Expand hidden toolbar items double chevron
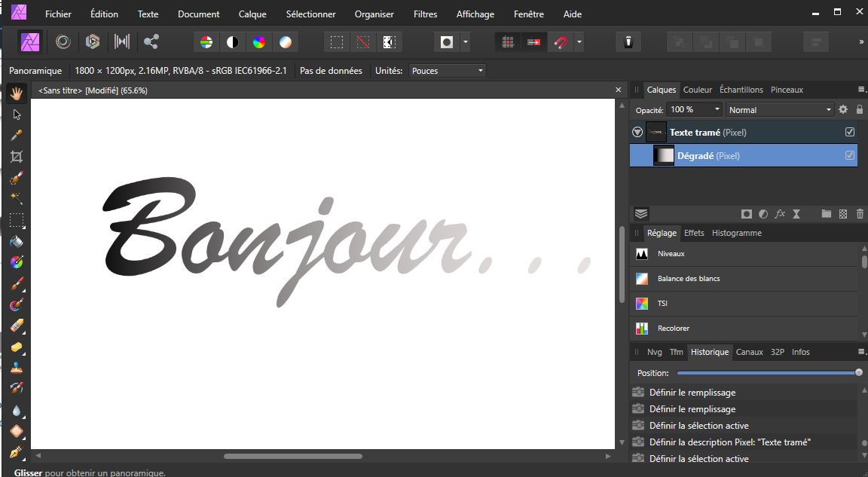The height and width of the screenshot is (477, 868). pos(861,42)
